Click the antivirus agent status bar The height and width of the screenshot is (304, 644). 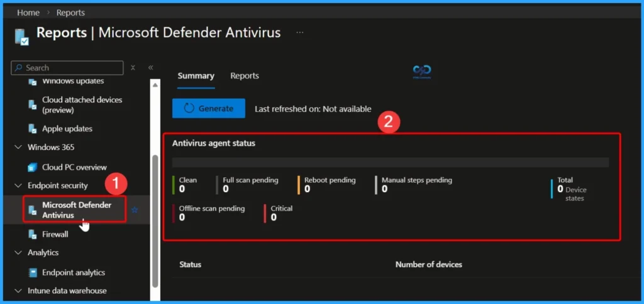point(390,162)
